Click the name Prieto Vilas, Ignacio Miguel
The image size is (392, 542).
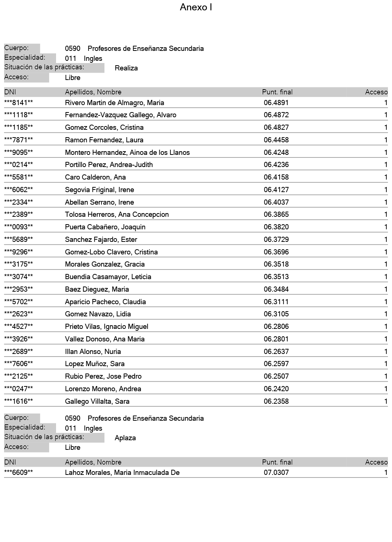coord(107,326)
